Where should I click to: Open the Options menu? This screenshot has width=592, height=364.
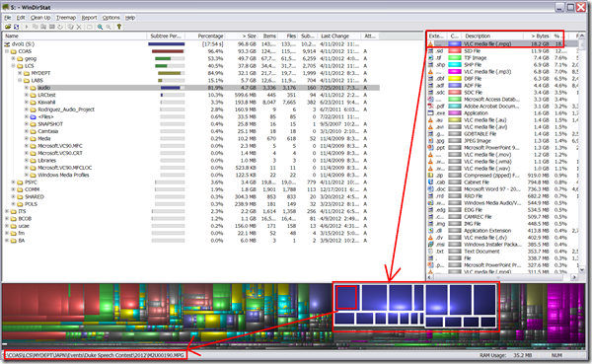click(x=111, y=18)
